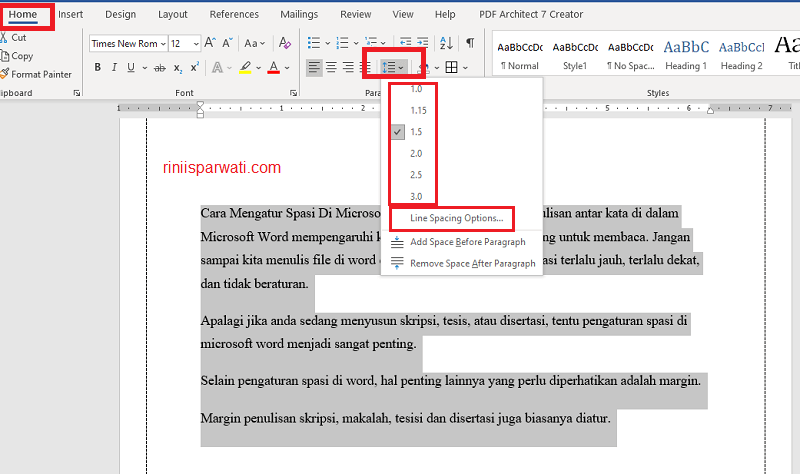The image size is (800, 474).
Task: Switch to the Design tab
Action: (120, 14)
